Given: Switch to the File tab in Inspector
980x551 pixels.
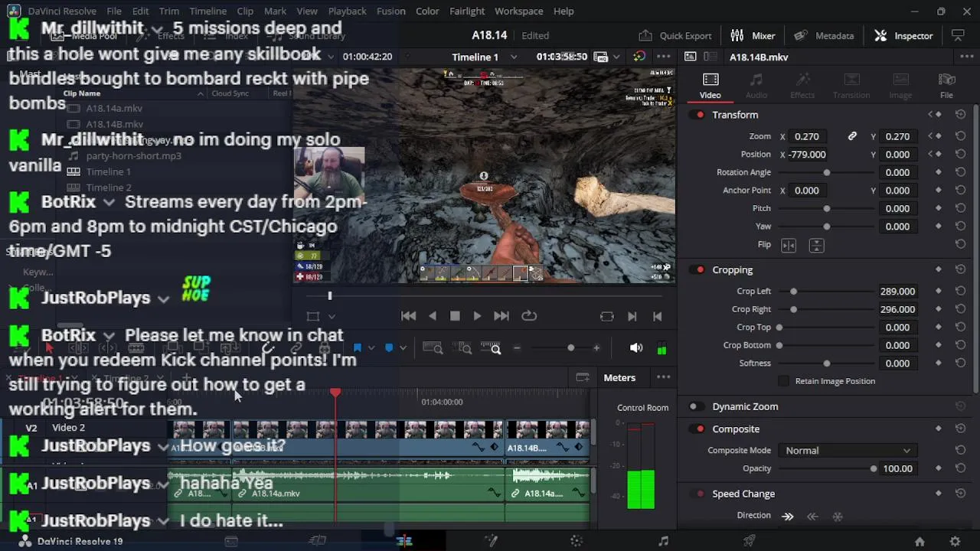Looking at the screenshot, I should (946, 86).
